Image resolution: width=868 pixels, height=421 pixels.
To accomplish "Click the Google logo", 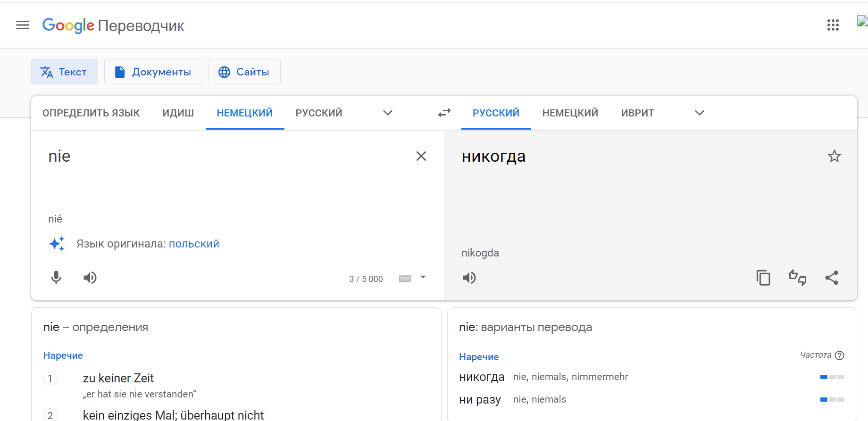I will (x=68, y=25).
